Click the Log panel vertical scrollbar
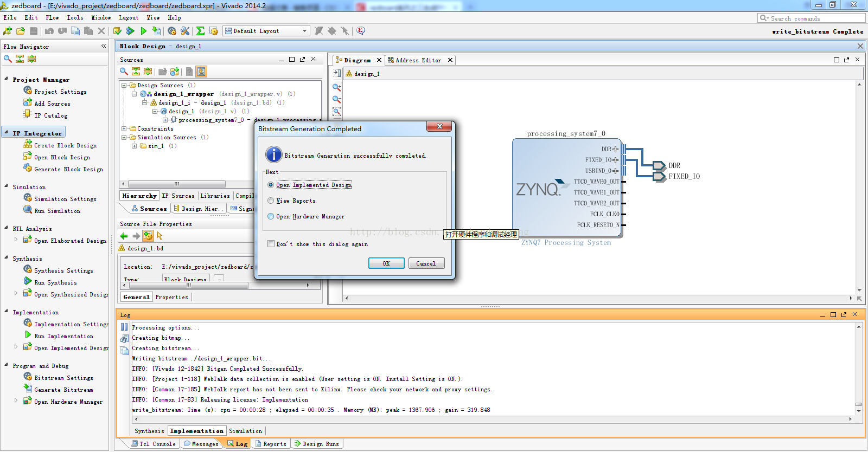 859,404
